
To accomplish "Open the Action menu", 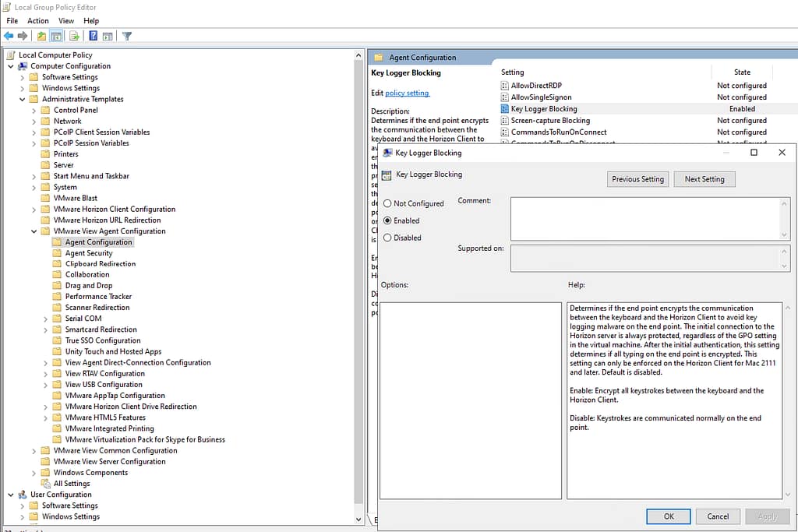I will point(37,20).
